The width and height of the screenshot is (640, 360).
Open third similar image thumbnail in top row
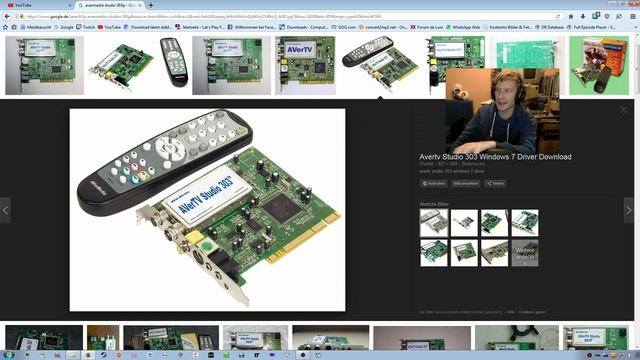tap(494, 223)
